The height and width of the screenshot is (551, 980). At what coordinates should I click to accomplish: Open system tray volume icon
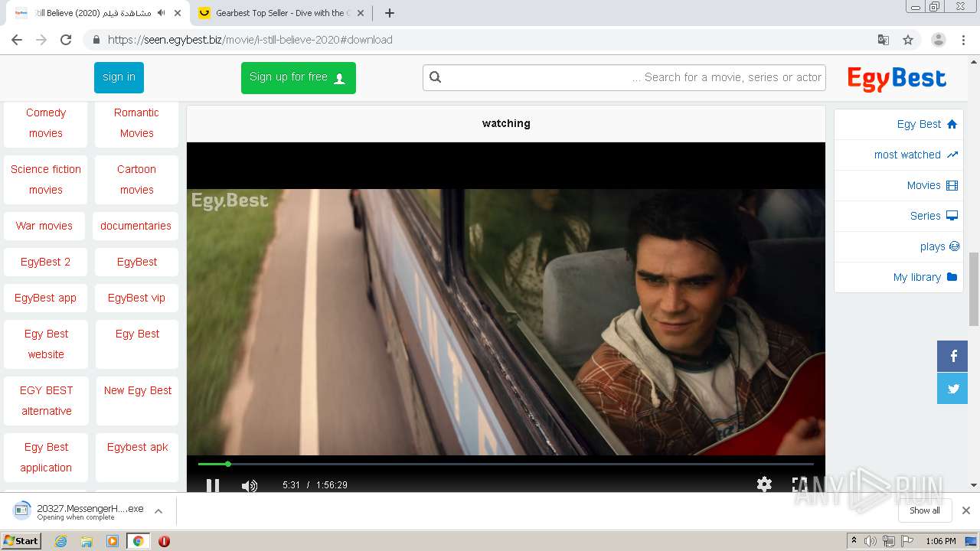871,541
